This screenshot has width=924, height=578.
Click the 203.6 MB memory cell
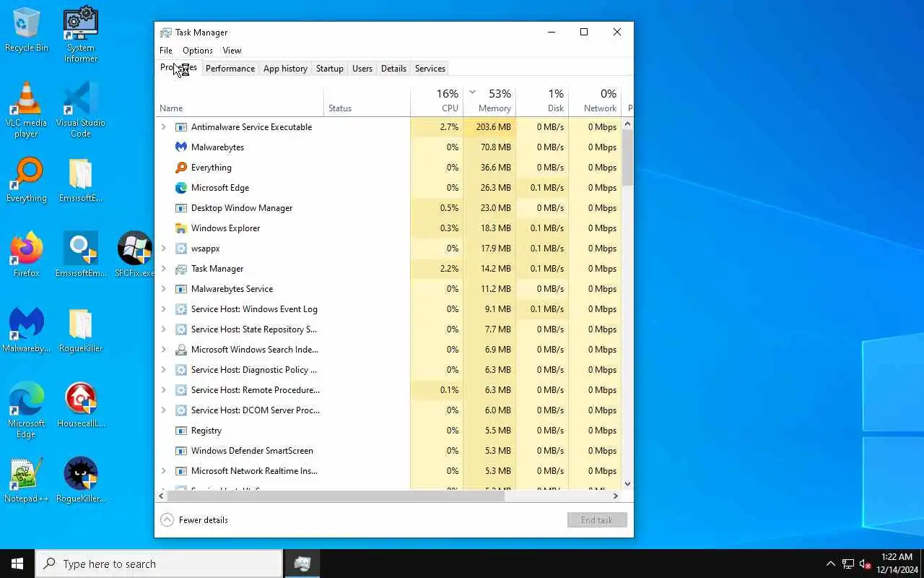click(489, 126)
